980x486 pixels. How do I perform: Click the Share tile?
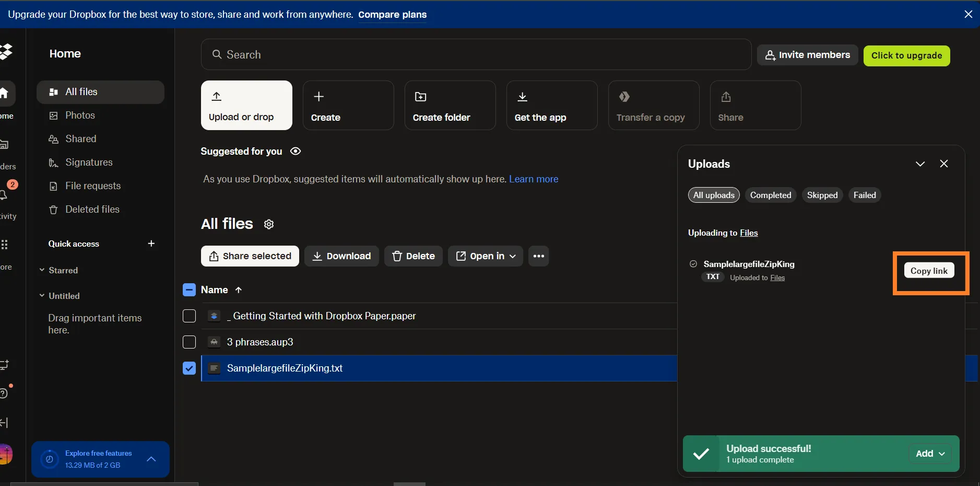coord(755,105)
